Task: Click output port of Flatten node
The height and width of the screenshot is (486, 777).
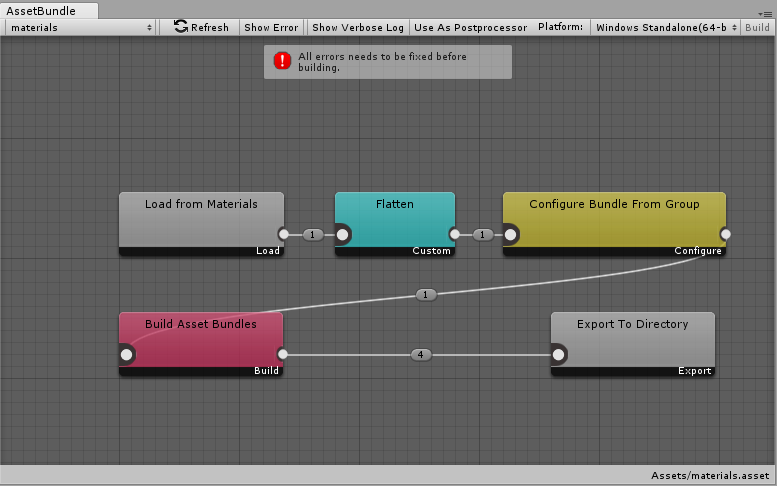Action: (x=454, y=234)
